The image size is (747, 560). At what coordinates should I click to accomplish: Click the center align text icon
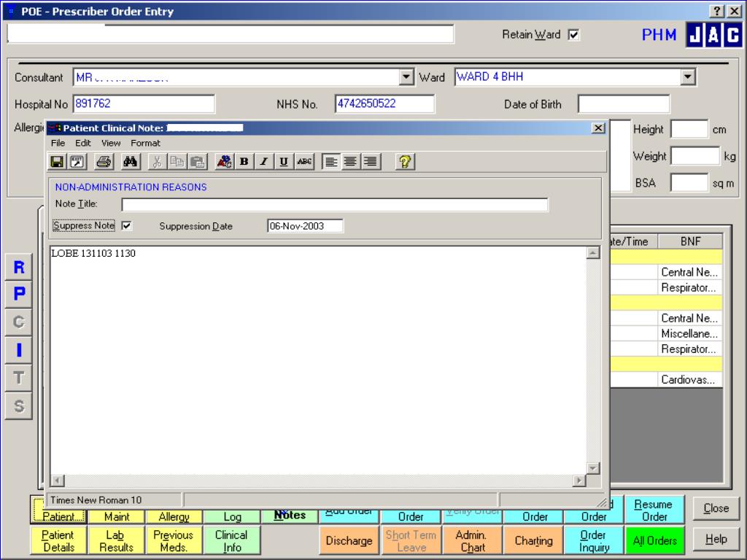point(351,162)
